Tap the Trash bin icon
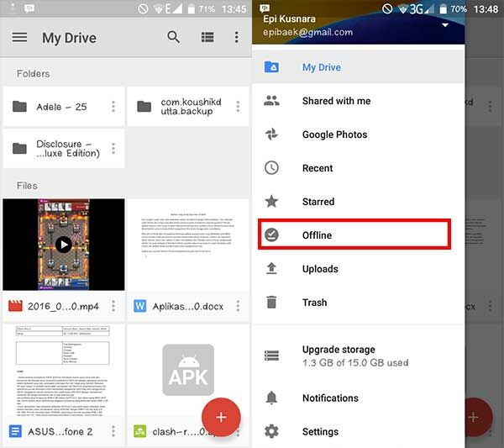 click(271, 302)
